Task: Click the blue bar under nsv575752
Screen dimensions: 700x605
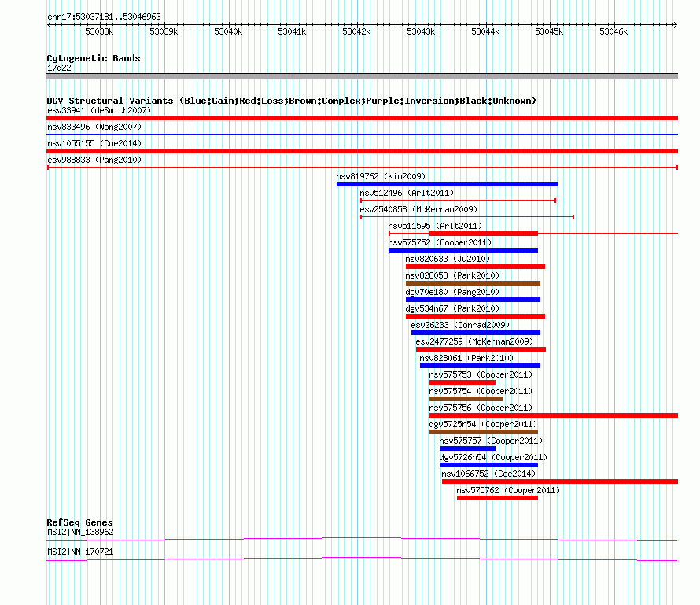Action: tap(463, 250)
